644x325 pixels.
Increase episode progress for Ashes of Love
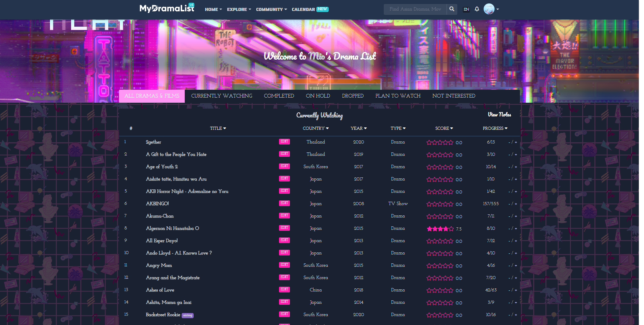516,290
